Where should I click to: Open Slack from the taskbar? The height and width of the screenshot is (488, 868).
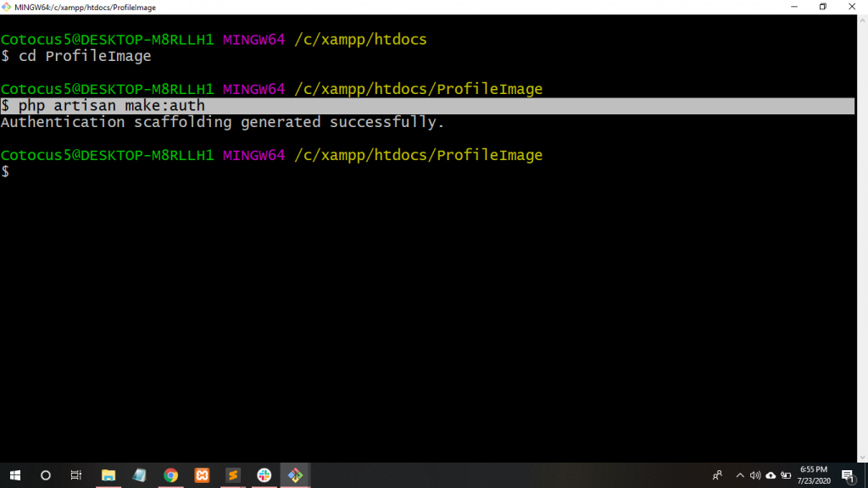tap(264, 475)
